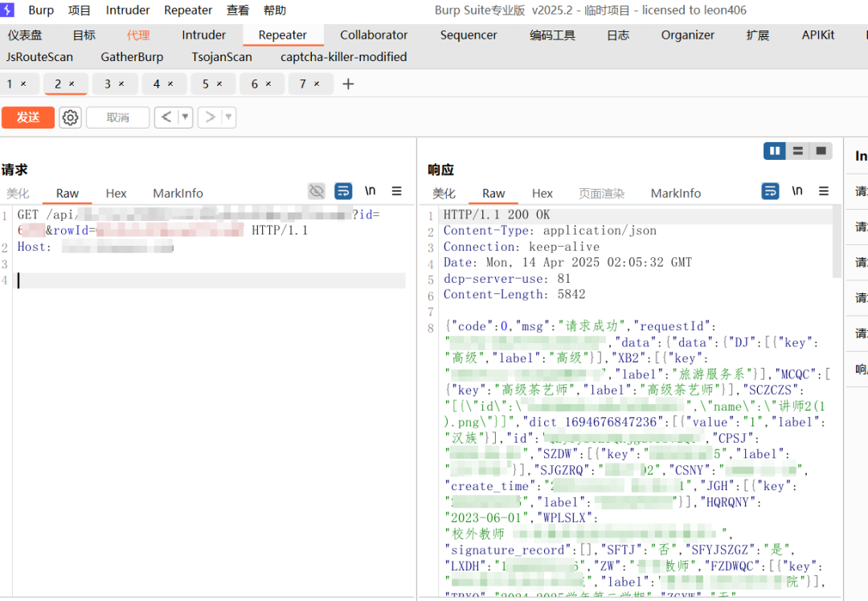Close Repeater tab 3
This screenshot has width=868, height=601.
pyautogui.click(x=121, y=84)
